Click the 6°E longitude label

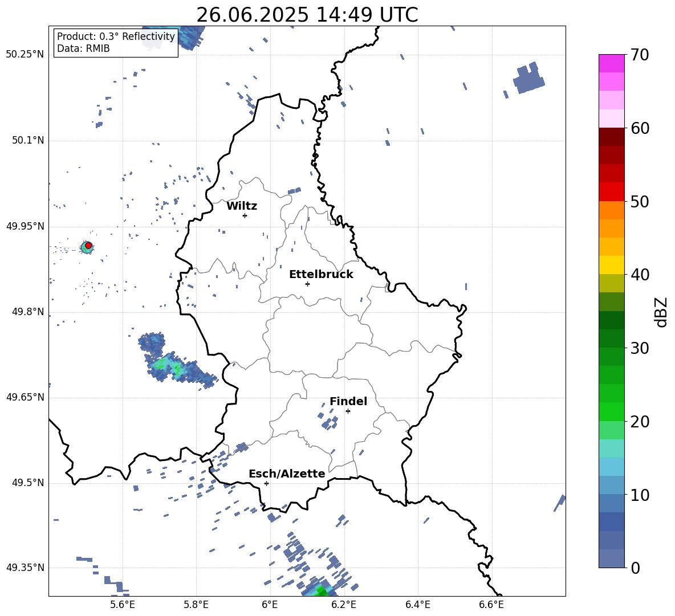point(270,605)
